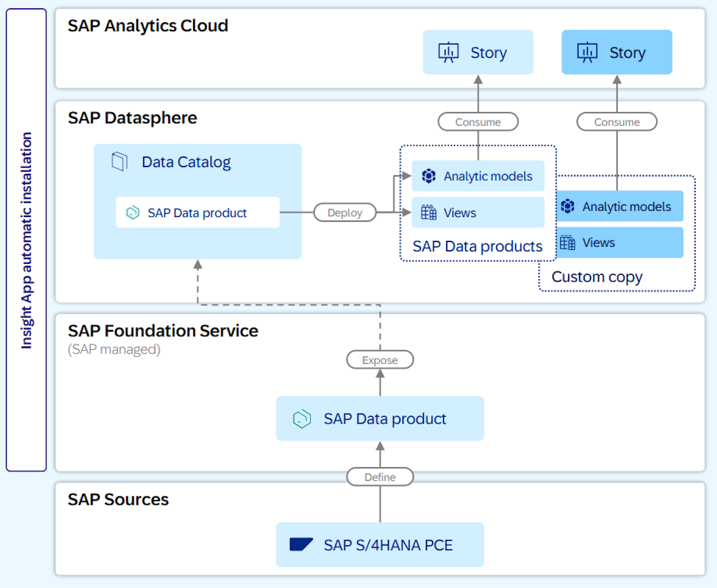Click 'SAP Data product' text in Foundation Service
Viewport: 717px width, 588px height.
[385, 419]
